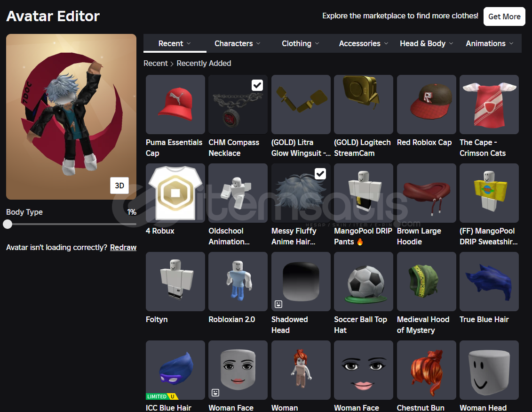Equip the Brown Large Hoodie item
Screen dimensions: 532x412
pyautogui.click(x=426, y=193)
